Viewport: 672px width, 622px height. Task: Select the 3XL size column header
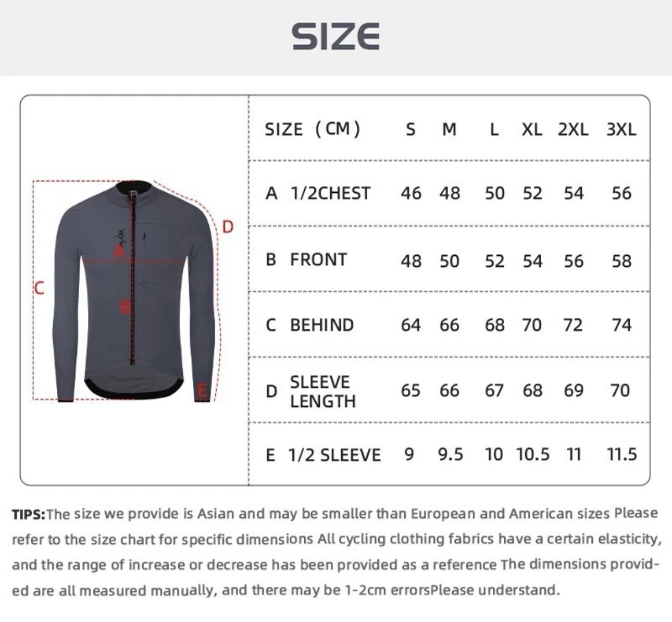tap(621, 129)
